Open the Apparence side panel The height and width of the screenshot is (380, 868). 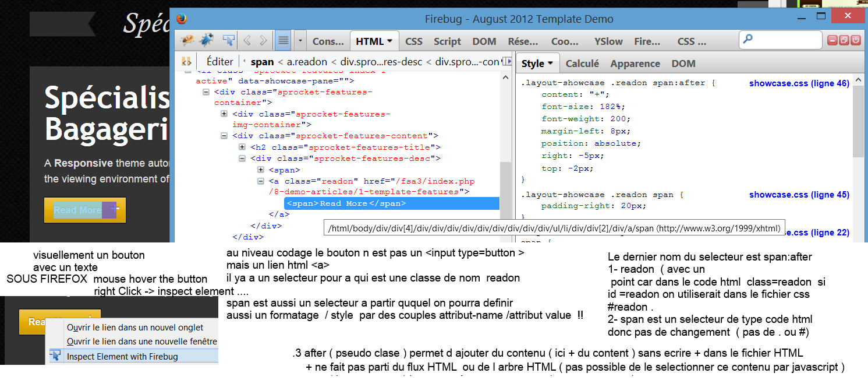click(x=635, y=64)
